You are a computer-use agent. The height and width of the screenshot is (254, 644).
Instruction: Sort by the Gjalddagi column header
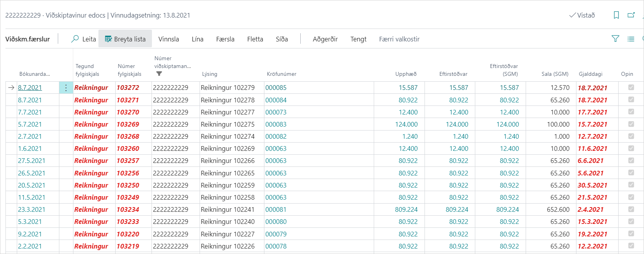pos(590,74)
